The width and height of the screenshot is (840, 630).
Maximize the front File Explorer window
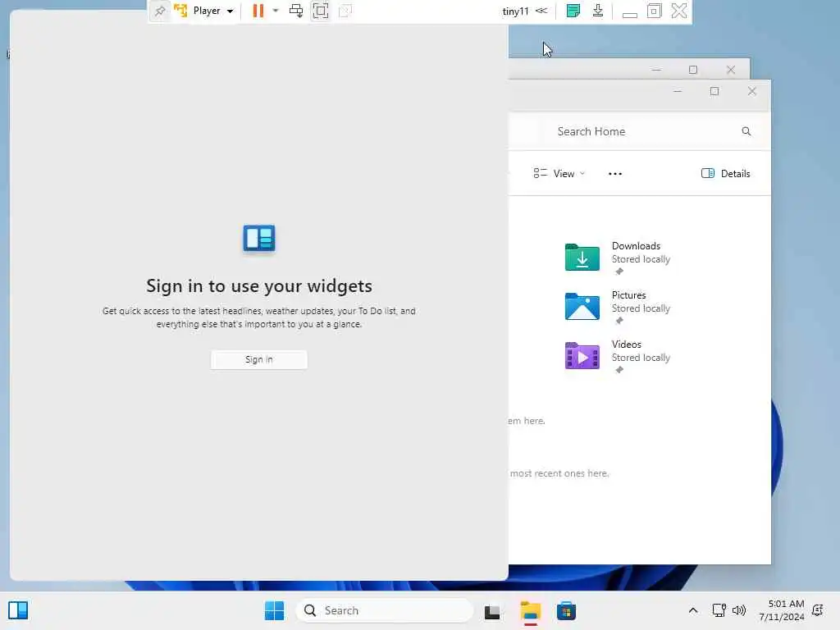[x=714, y=91]
